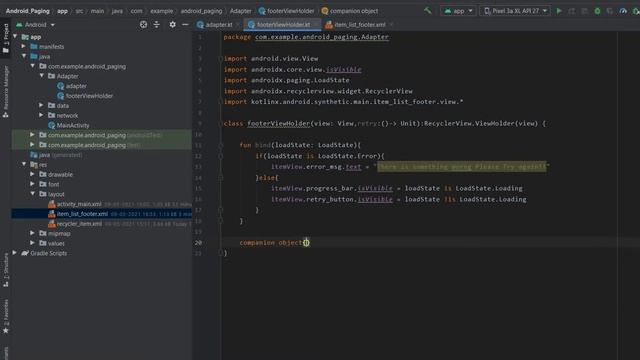Click the attach debugger icon at toolbar end
640x360 pixels.
[x=636, y=11]
